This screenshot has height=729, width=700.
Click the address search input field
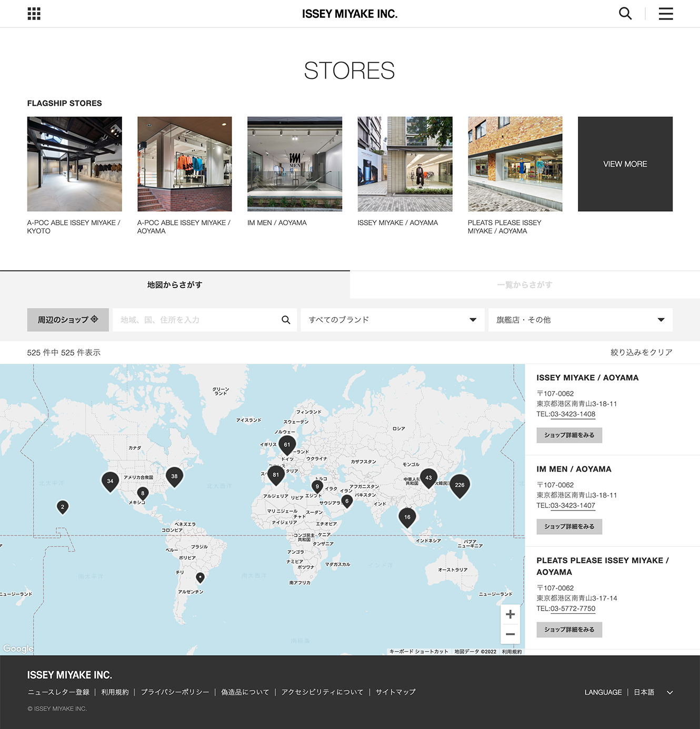[197, 320]
